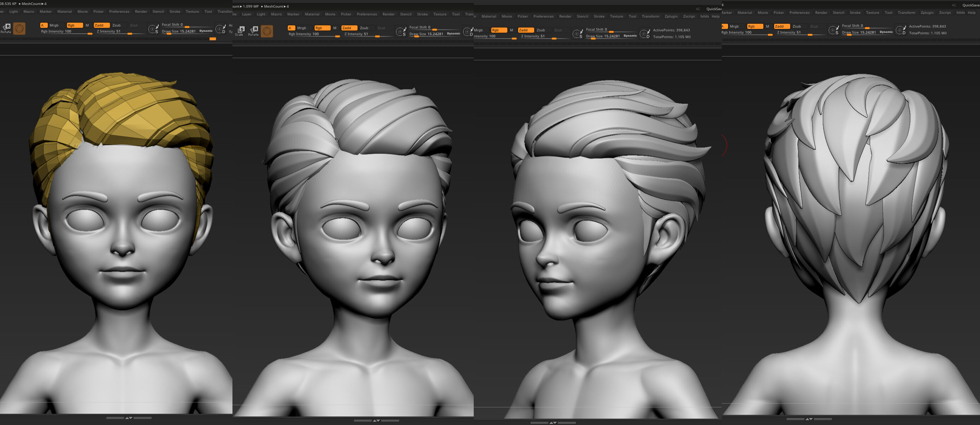Toggle Zadd in the three-quarter view panel
The image size is (980, 425).
coord(526,30)
